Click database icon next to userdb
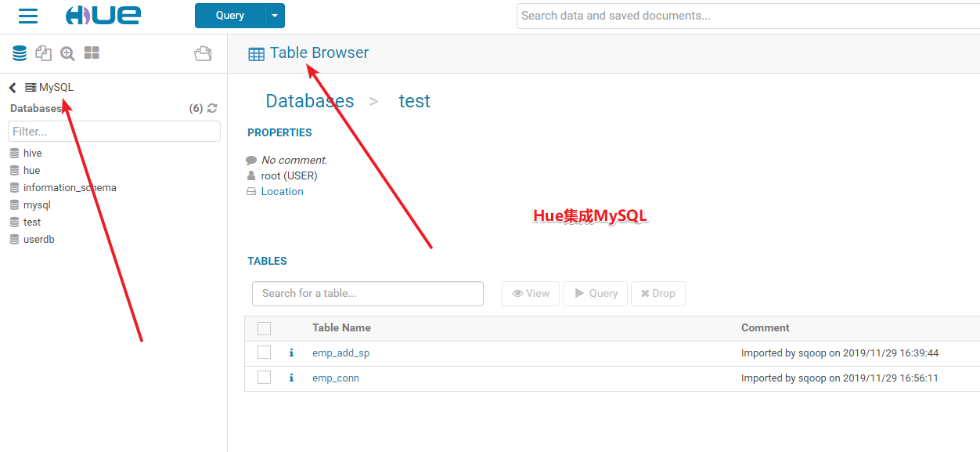980x452 pixels. 14,240
